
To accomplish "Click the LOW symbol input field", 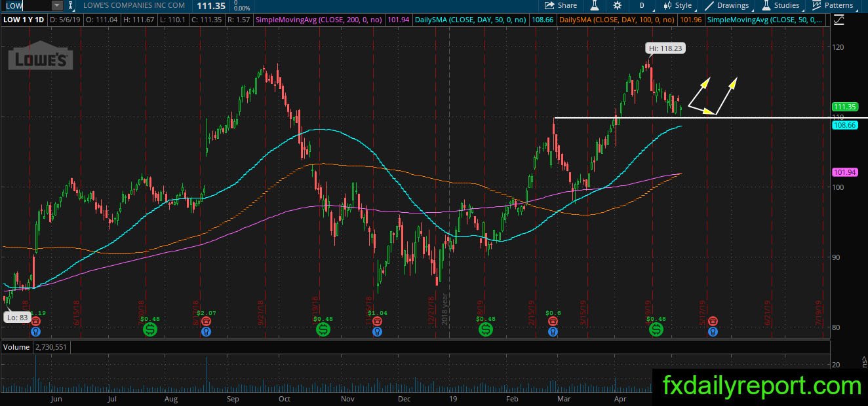I will pos(26,5).
